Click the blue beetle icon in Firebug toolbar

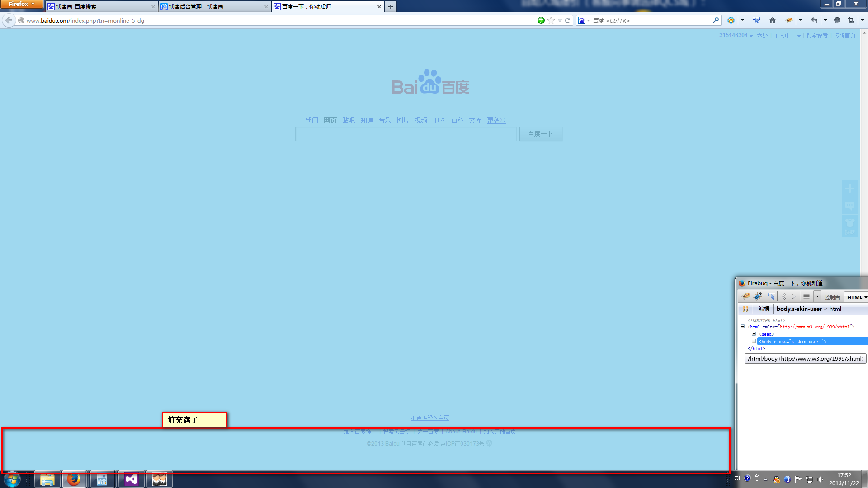coord(758,296)
